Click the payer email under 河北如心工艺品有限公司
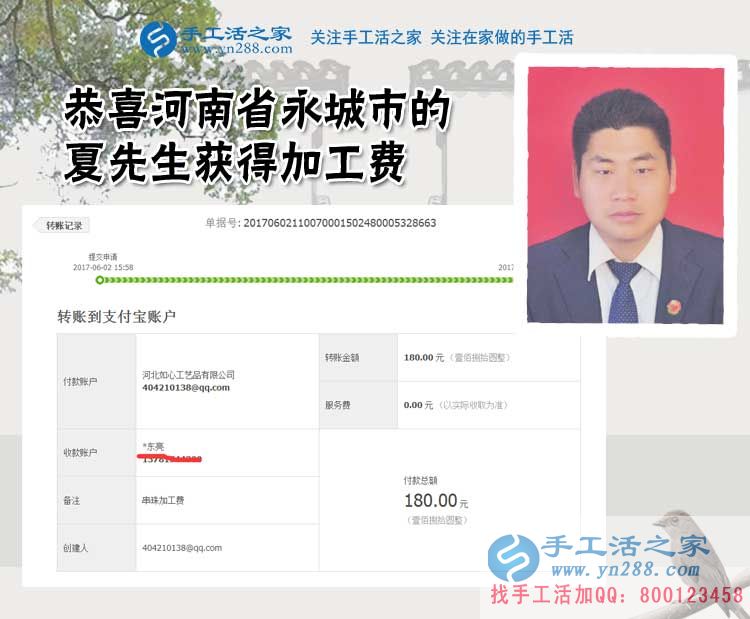The width and height of the screenshot is (750, 619). [x=186, y=388]
